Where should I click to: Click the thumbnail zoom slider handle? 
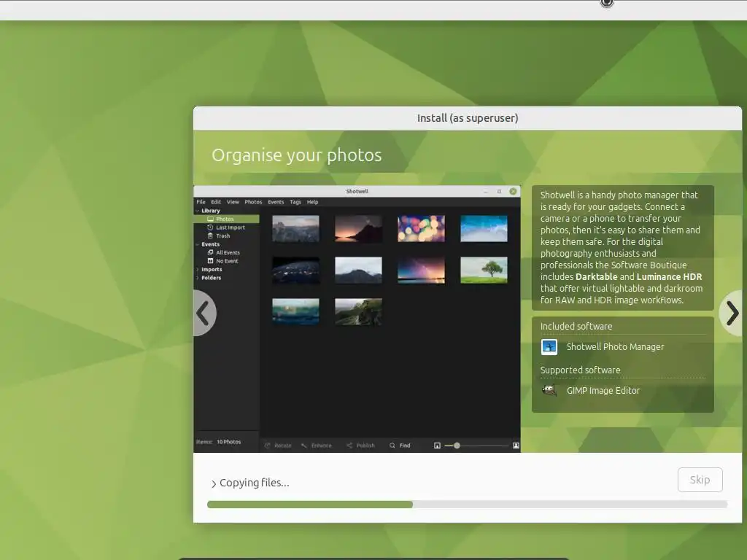[457, 446]
